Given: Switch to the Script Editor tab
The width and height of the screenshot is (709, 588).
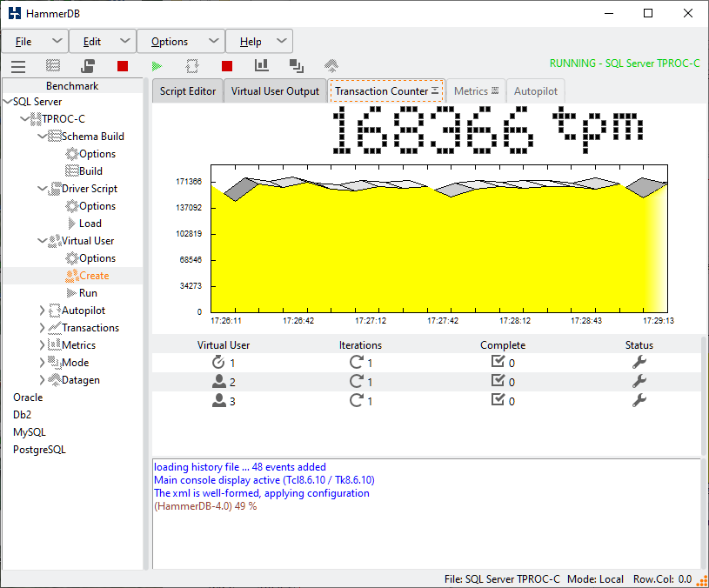Looking at the screenshot, I should point(188,90).
